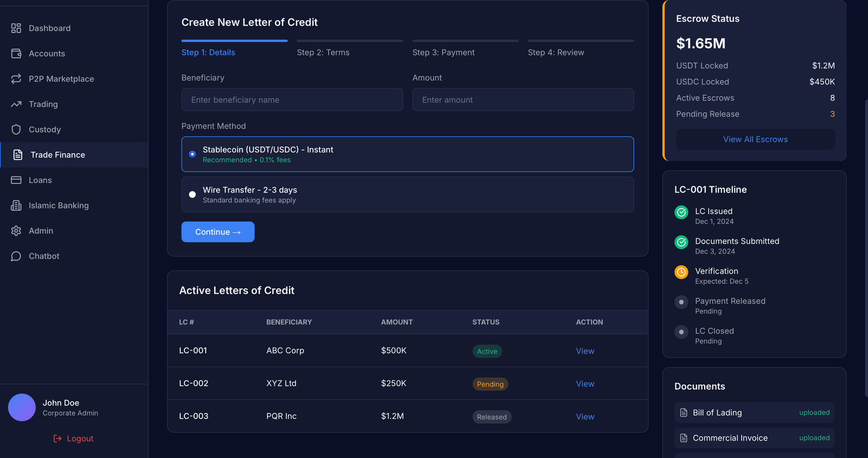Switch to Step 2: Terms tab
The width and height of the screenshot is (868, 458).
(x=323, y=53)
